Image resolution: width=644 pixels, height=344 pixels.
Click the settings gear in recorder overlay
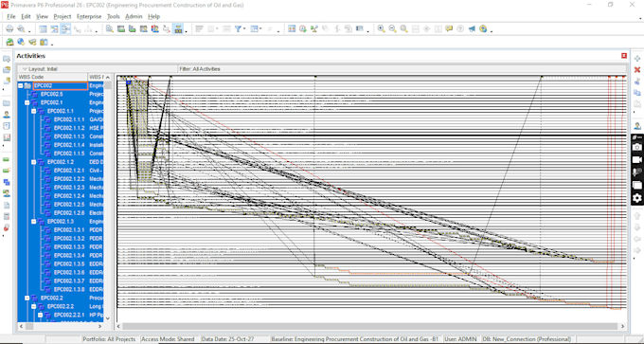(x=637, y=198)
